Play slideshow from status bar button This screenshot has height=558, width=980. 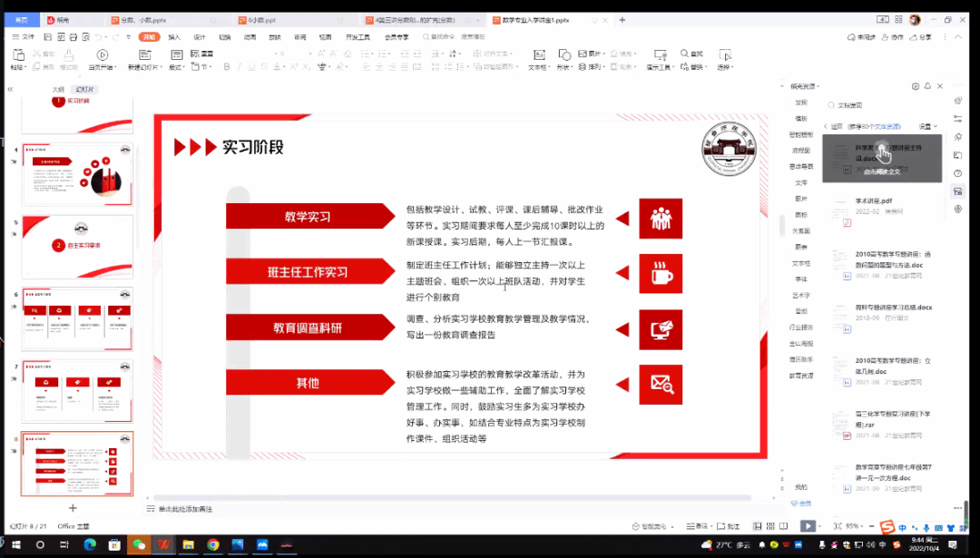(x=807, y=526)
